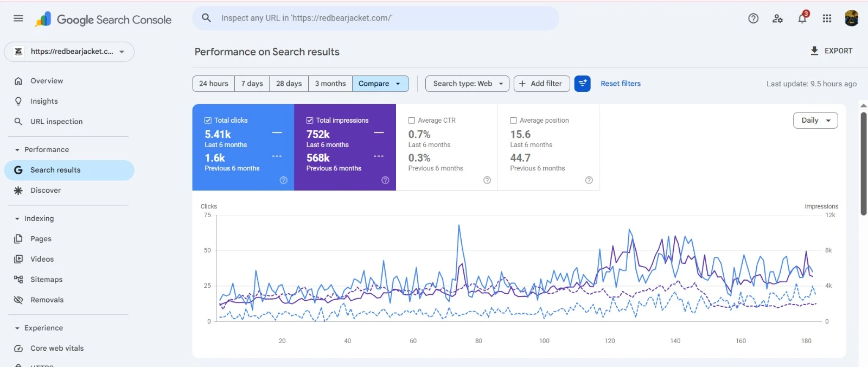Open the main hamburger menu

tap(18, 18)
